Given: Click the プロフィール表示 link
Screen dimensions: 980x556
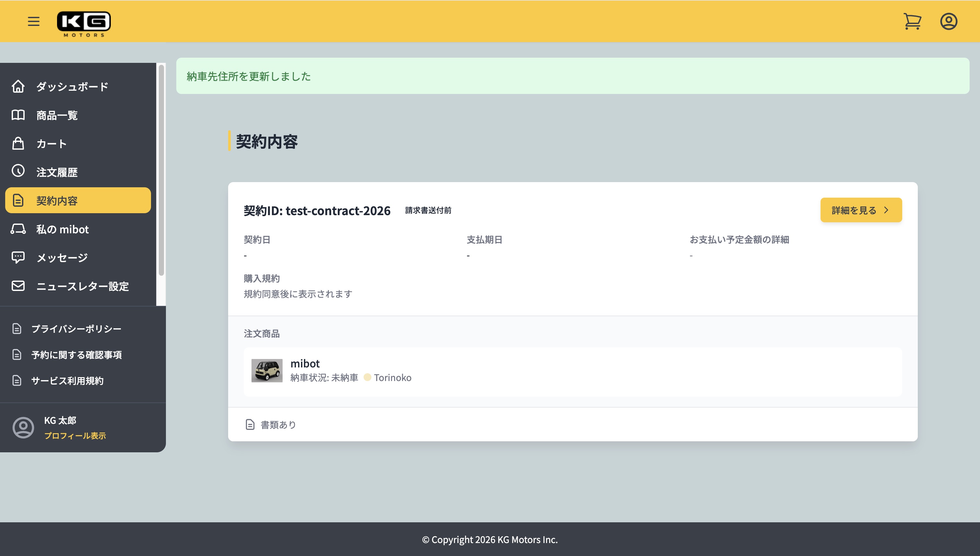Looking at the screenshot, I should pos(76,435).
